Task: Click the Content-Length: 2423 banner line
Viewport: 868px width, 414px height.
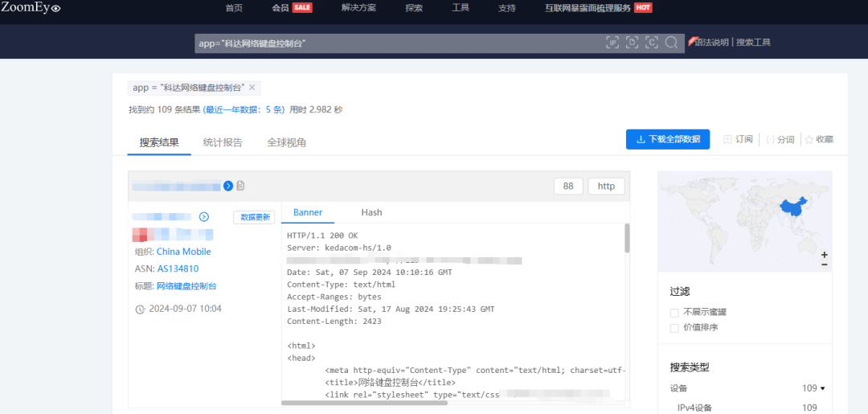Action: 334,321
